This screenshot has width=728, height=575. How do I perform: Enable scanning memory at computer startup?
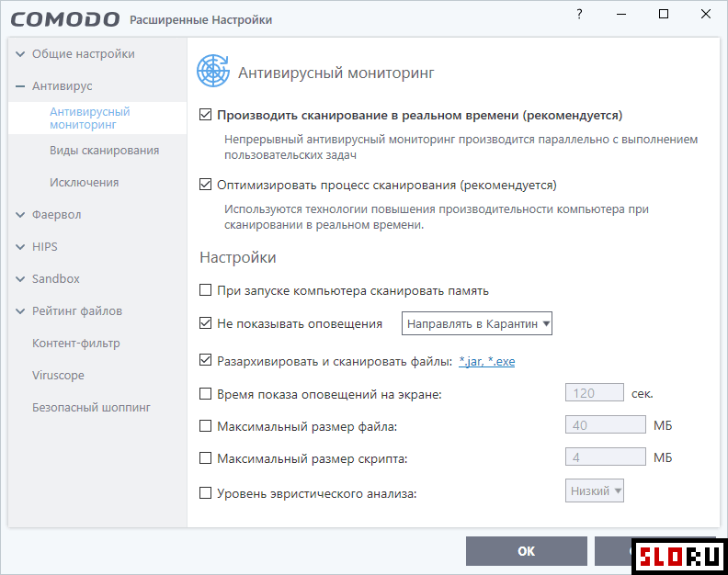click(205, 290)
